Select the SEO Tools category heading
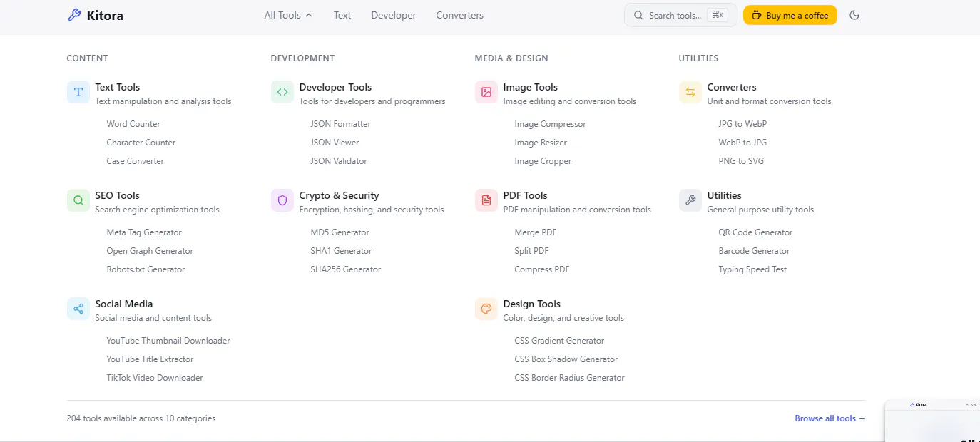Viewport: 980px width, 442px height. click(x=117, y=195)
